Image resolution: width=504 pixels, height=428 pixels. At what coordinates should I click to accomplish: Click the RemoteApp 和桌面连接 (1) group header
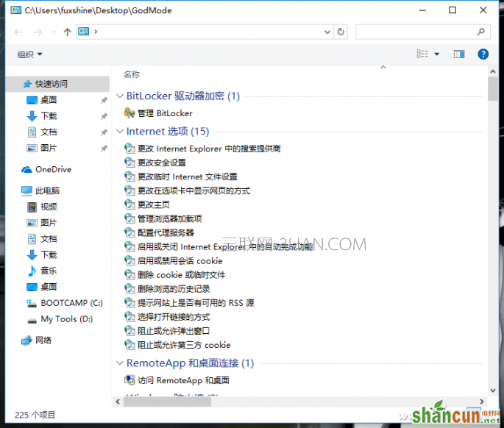[x=190, y=363]
